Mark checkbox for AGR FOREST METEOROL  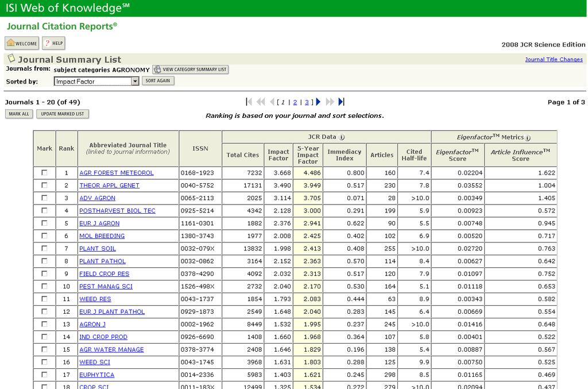44,172
